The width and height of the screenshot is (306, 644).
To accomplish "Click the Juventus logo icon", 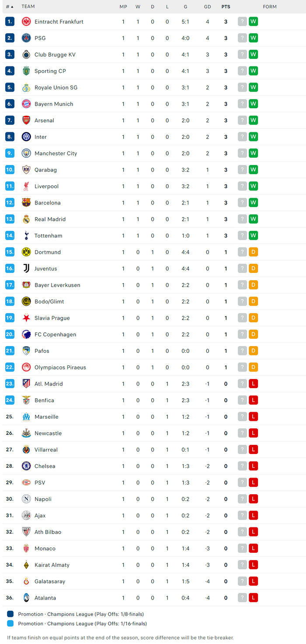I will pos(26,269).
